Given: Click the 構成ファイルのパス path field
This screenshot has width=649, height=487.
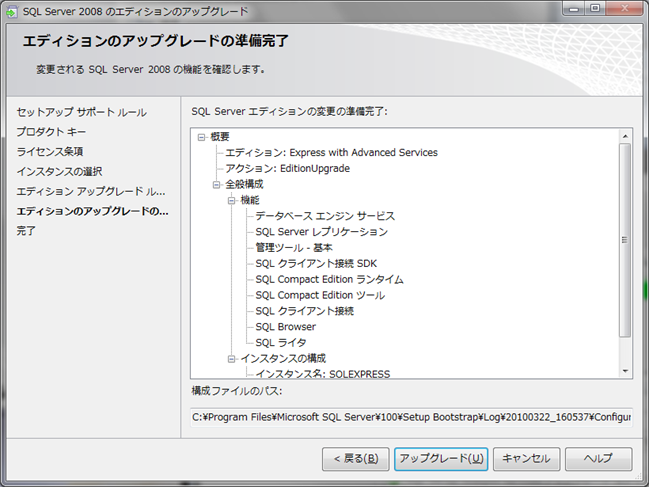Looking at the screenshot, I should (x=411, y=417).
